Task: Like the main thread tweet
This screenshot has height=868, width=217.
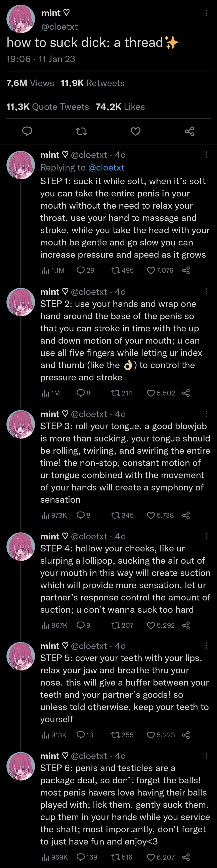Action: click(135, 131)
